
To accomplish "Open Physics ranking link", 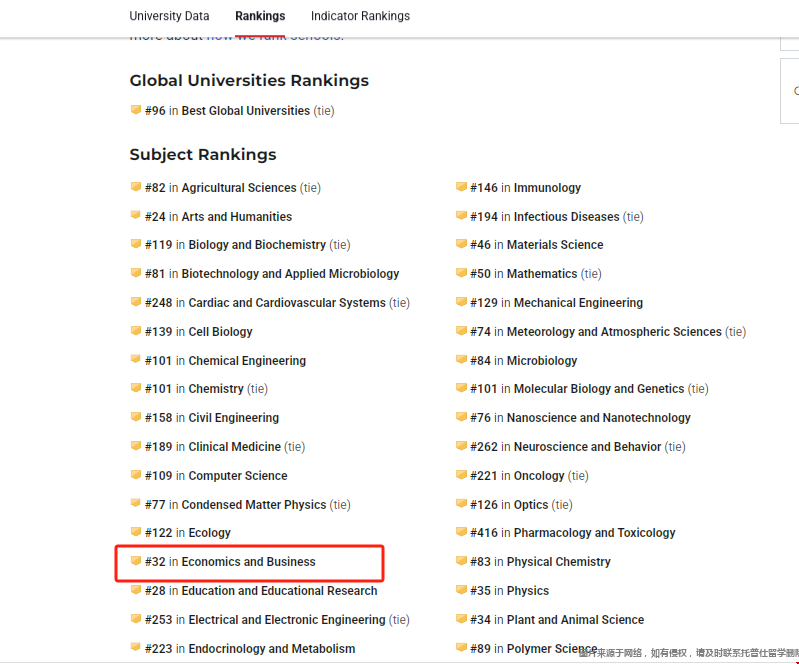I will click(x=528, y=591).
